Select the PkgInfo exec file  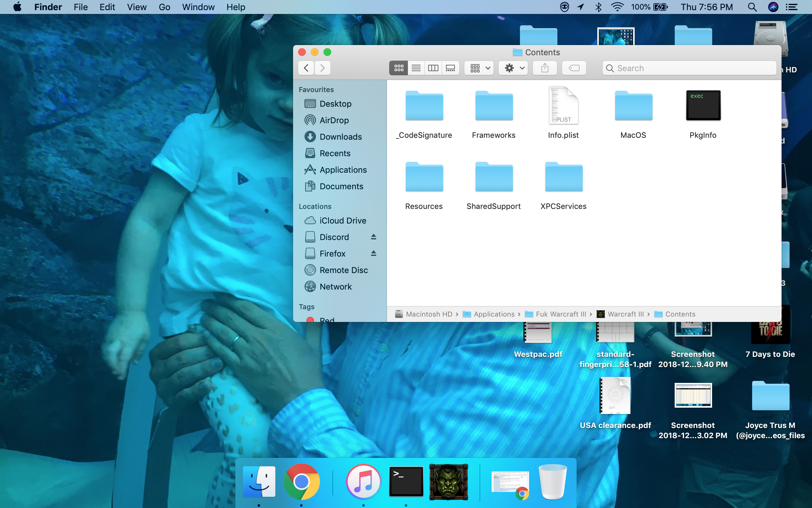click(703, 105)
